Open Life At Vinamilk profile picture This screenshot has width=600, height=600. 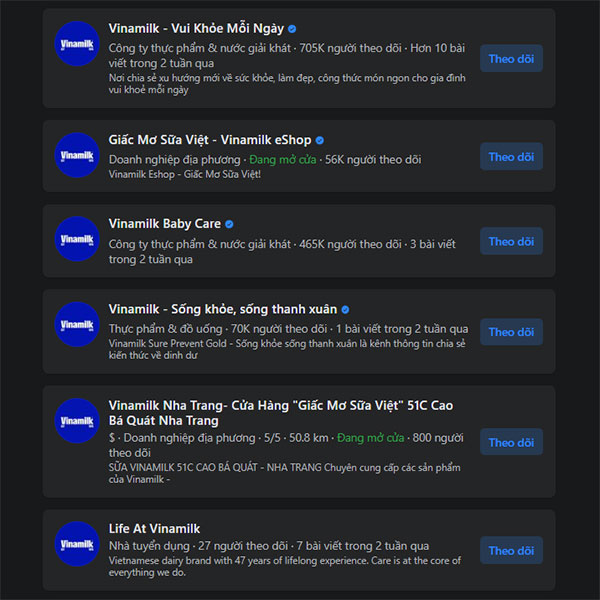[x=77, y=544]
